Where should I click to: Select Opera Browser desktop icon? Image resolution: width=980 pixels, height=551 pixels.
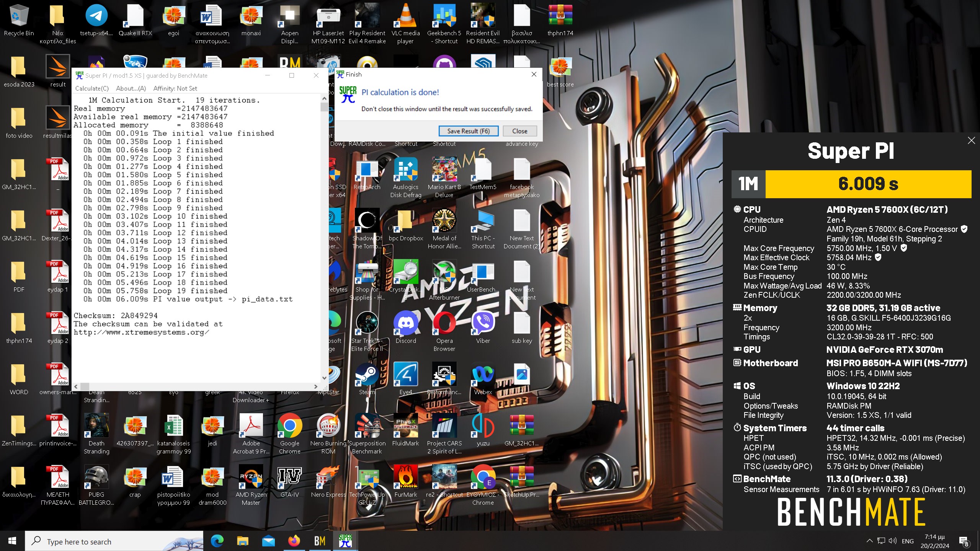coord(444,332)
